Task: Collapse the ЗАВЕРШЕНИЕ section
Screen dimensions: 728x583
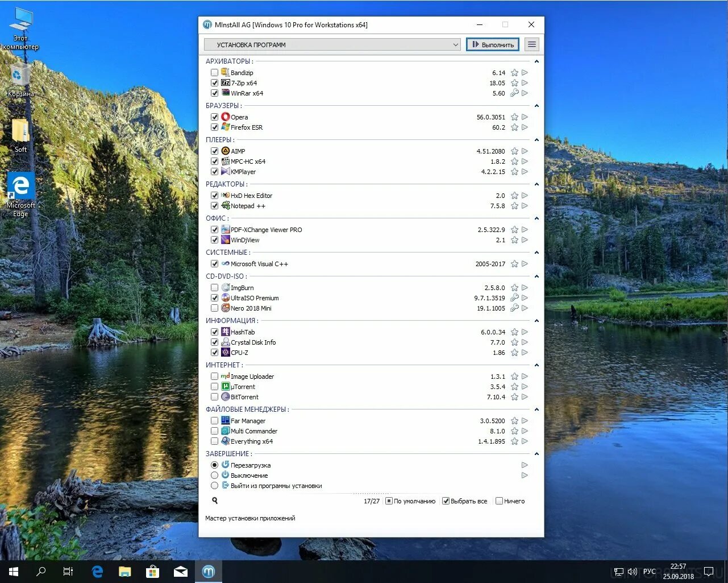Action: click(536, 454)
